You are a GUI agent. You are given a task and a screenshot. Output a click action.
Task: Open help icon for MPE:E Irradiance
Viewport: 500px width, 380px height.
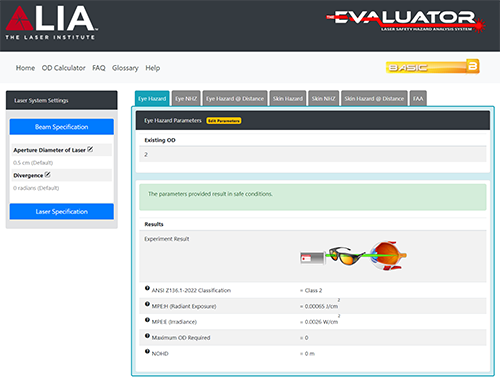pyautogui.click(x=147, y=320)
